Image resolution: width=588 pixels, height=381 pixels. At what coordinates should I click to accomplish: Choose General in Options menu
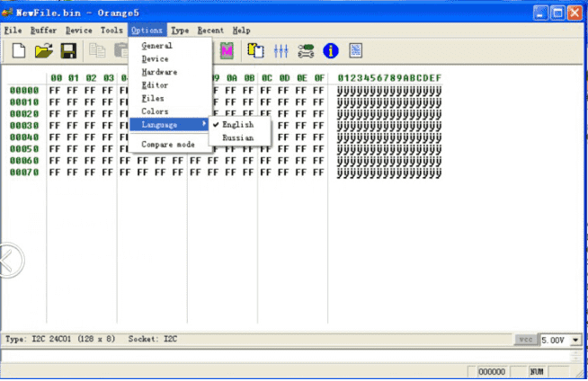pos(171,46)
